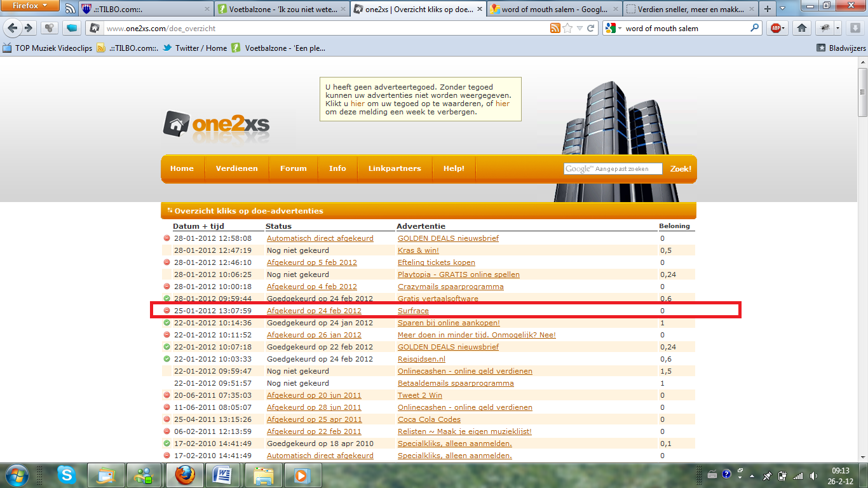This screenshot has width=868, height=488.
Task: Click the search magnifier icon
Action: 755,28
